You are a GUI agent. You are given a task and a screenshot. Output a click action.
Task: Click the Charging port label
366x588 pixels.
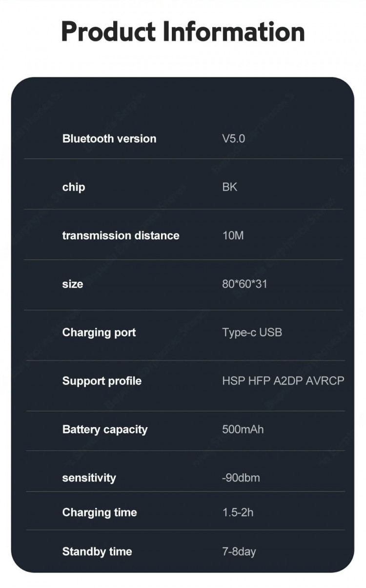point(99,333)
